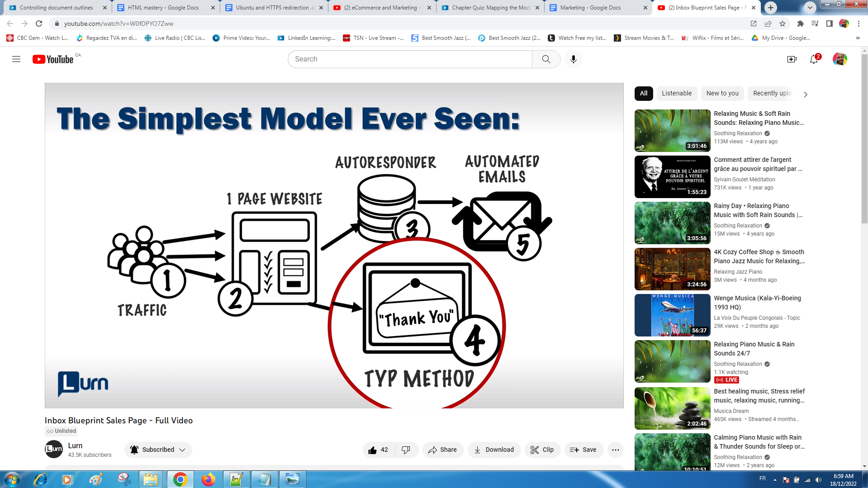This screenshot has height=488, width=868.
Task: Click the Share button
Action: point(442,450)
